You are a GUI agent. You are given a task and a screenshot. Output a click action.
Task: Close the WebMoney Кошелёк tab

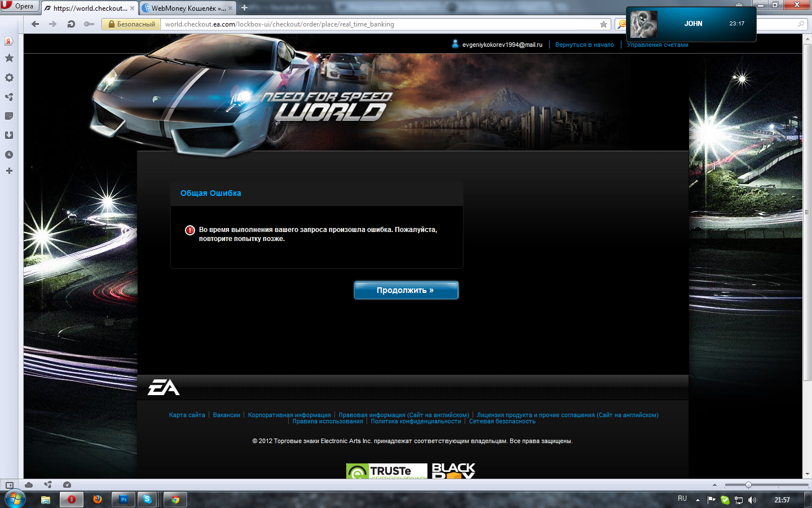point(230,8)
